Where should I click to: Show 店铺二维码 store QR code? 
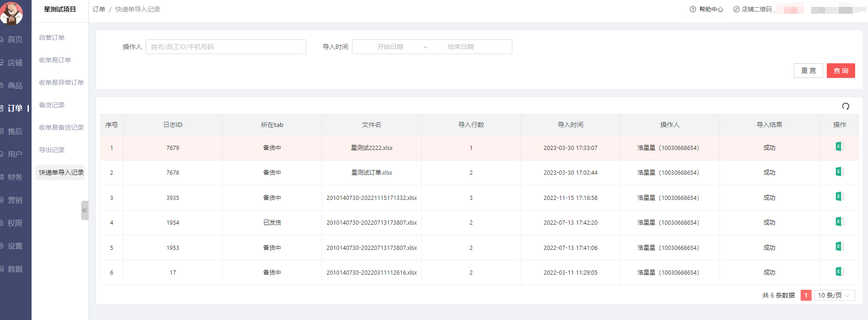[752, 9]
